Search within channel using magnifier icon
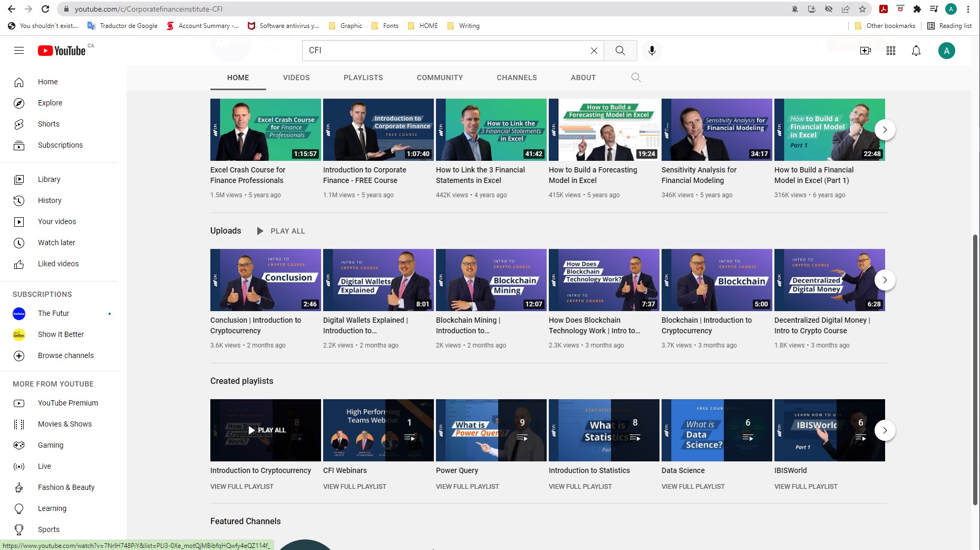 click(x=636, y=78)
